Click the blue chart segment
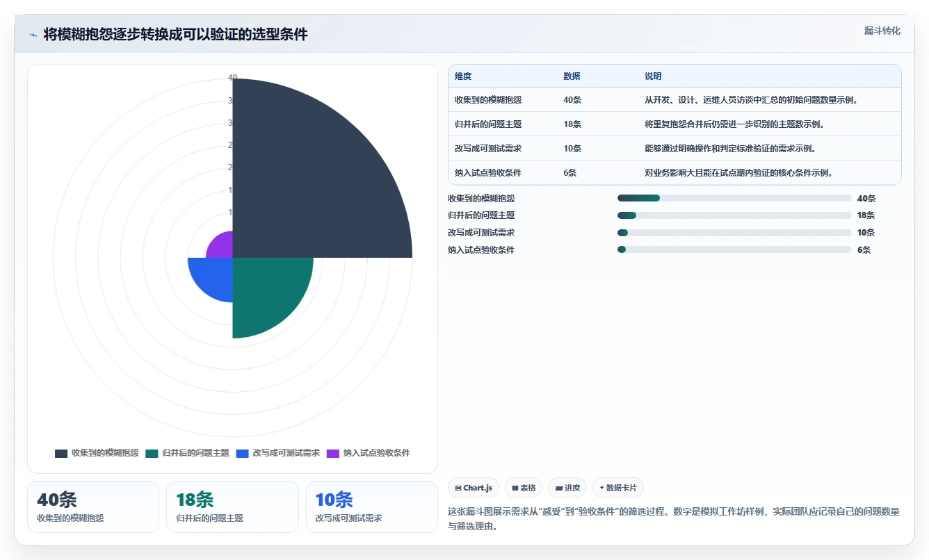This screenshot has width=929, height=560. tap(214, 276)
